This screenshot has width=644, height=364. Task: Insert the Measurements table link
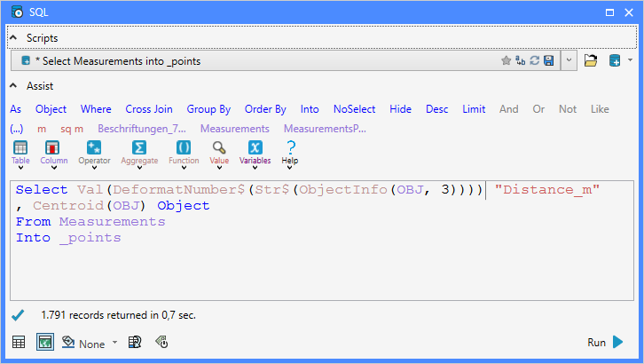234,129
